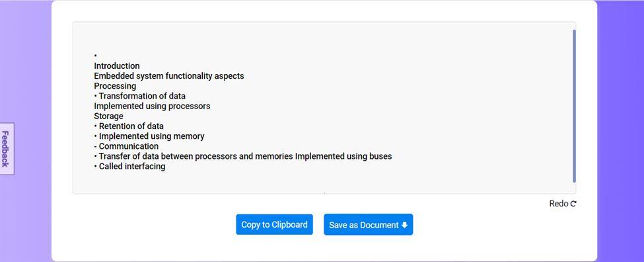
Task: Place cursor on the Introduction line
Action: click(117, 65)
